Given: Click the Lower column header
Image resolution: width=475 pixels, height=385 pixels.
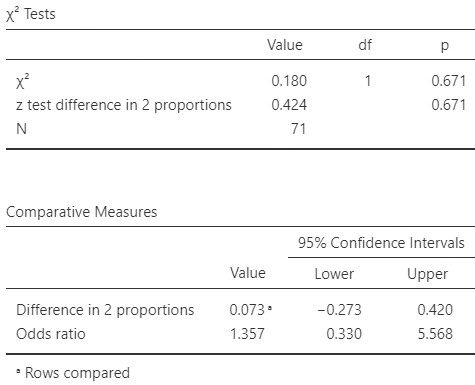Looking at the screenshot, I should tap(334, 274).
